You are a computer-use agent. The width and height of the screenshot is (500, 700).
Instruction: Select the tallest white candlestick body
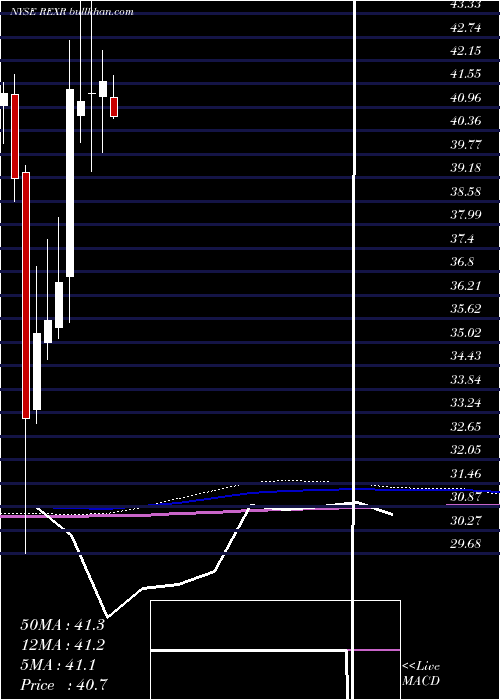pos(70,183)
